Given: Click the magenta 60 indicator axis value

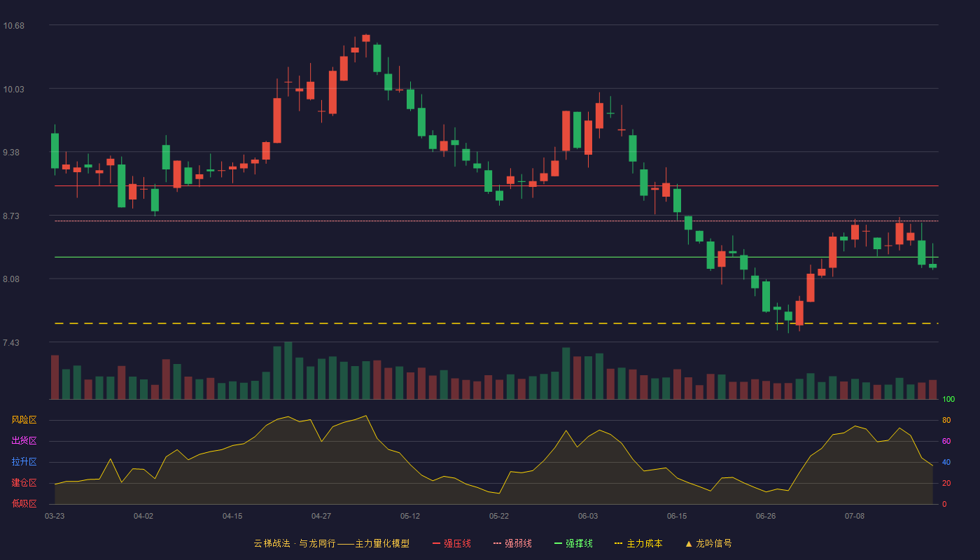Looking at the screenshot, I should 946,442.
